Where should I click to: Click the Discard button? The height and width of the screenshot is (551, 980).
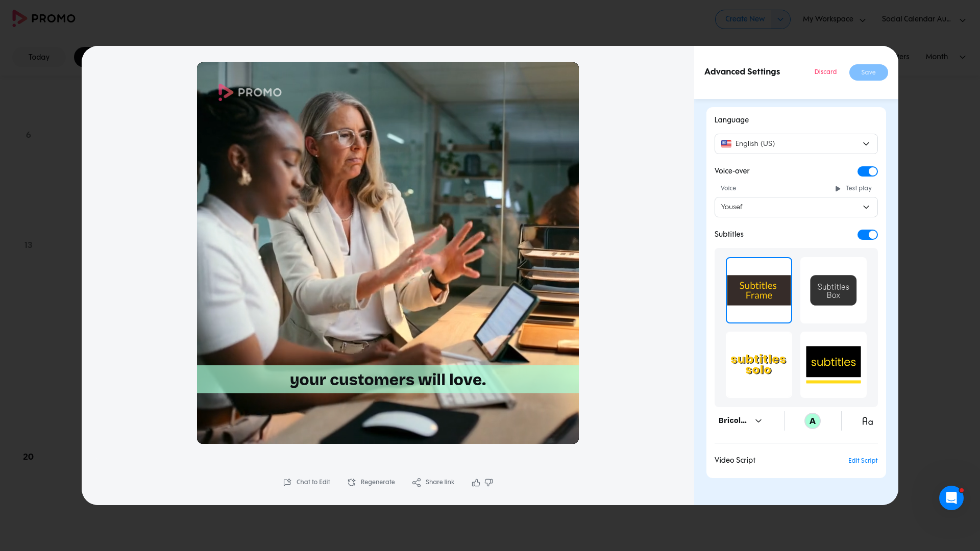tap(825, 72)
